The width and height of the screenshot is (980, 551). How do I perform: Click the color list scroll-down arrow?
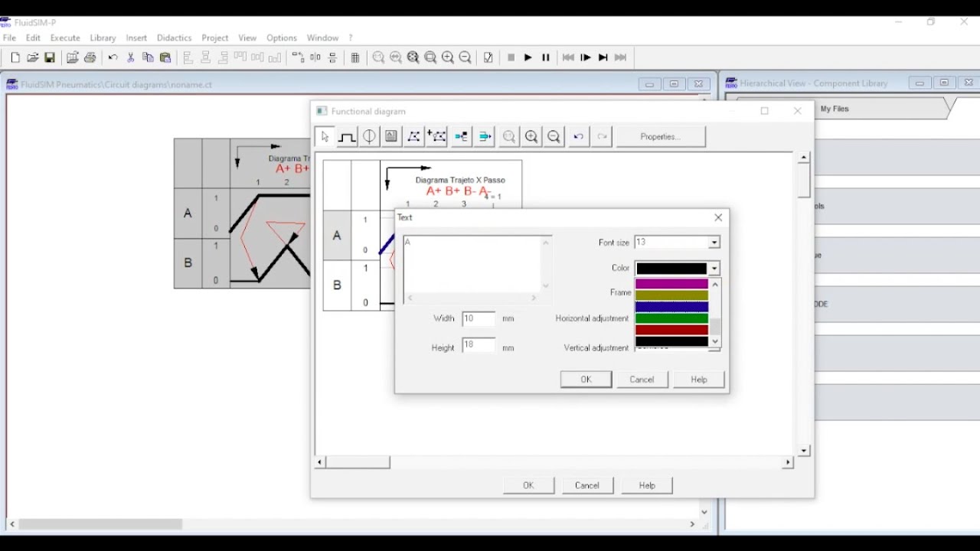point(715,341)
